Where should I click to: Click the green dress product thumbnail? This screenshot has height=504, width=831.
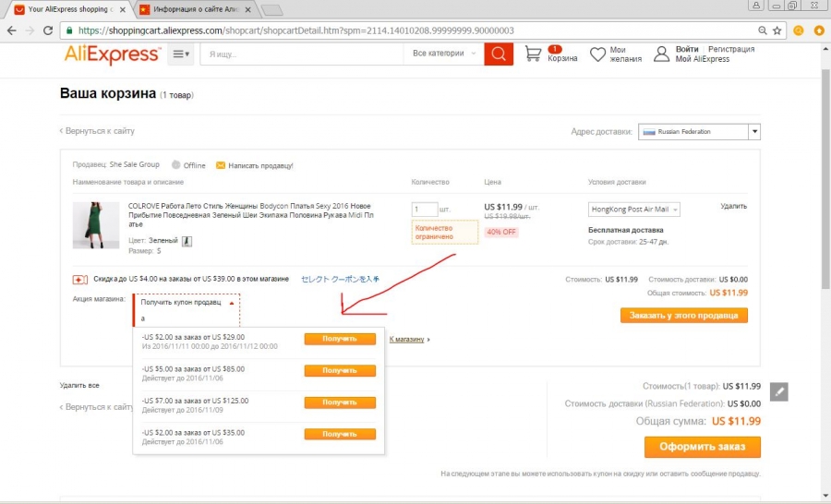(96, 225)
